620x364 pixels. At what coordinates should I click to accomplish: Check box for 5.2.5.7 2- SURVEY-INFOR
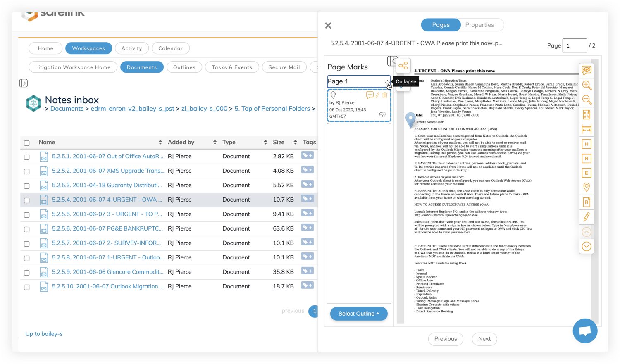point(27,244)
